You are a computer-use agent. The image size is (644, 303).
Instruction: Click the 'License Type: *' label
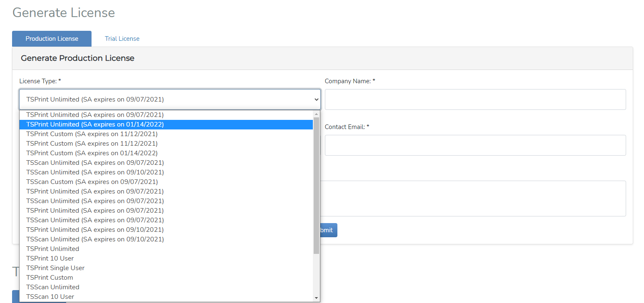[x=40, y=81]
